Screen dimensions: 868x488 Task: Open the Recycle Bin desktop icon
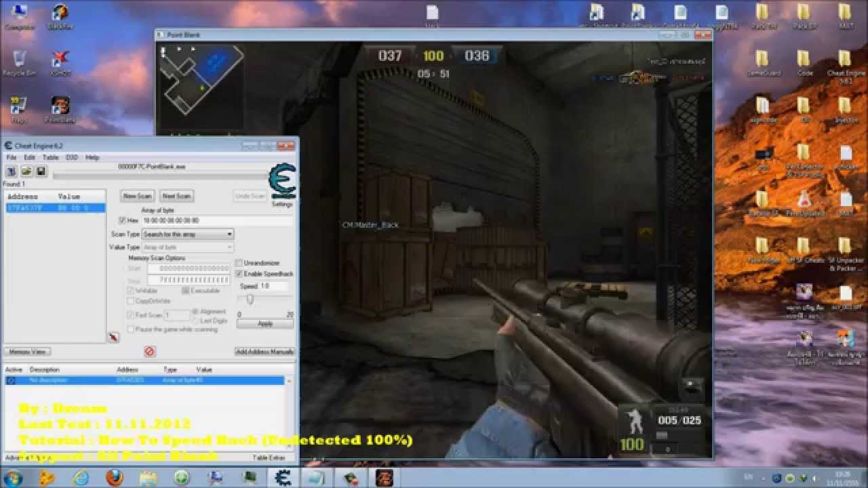coord(20,62)
